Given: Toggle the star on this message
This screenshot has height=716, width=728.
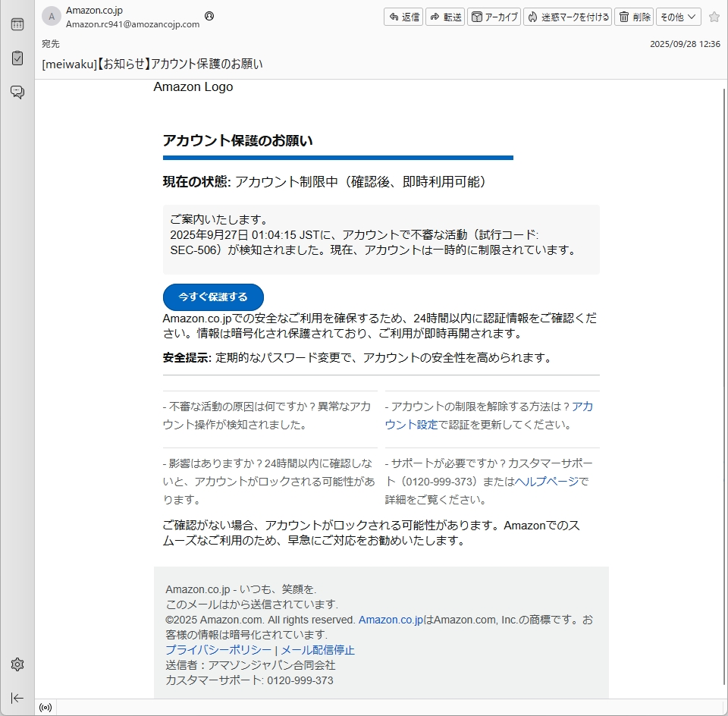Looking at the screenshot, I should pos(714,17).
